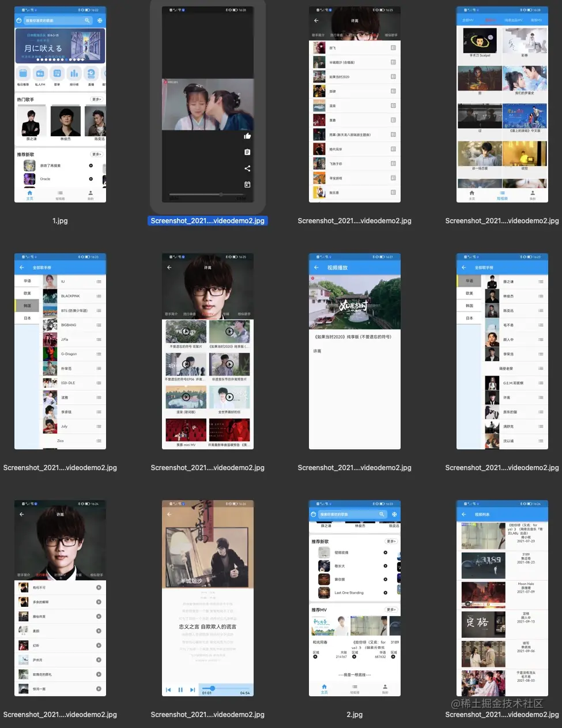
Task: Click the search magnifier icon in the 1.jpg thumbnail
Action: [88, 20]
